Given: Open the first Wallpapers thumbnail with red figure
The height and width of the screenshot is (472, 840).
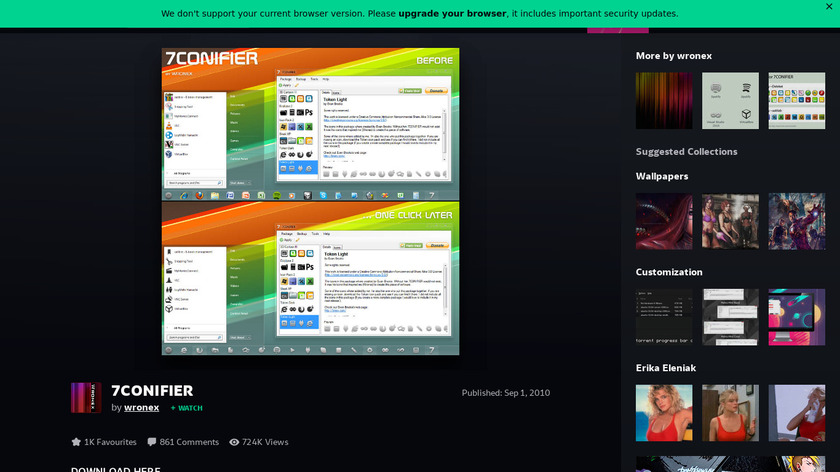Looking at the screenshot, I should [664, 221].
